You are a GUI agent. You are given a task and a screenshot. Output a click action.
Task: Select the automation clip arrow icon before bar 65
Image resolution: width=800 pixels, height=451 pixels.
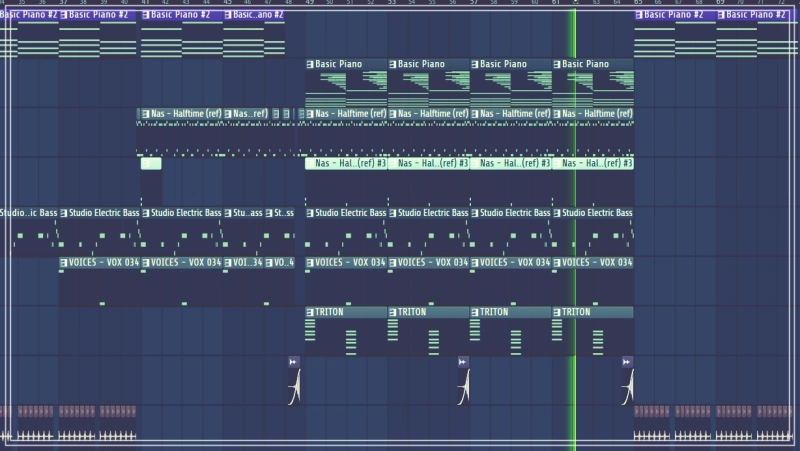tap(627, 361)
